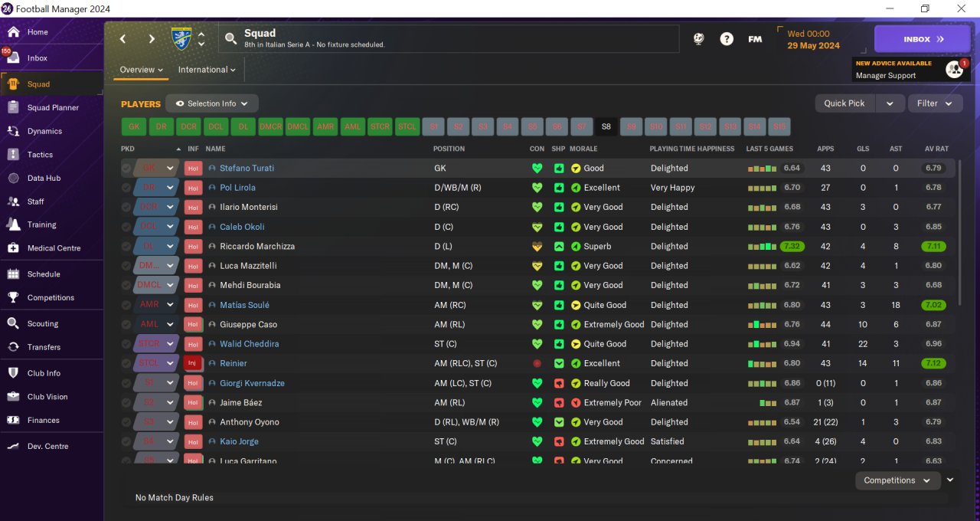Expand the chevron beside Competitions dropdown
The width and height of the screenshot is (980, 521).
950,480
